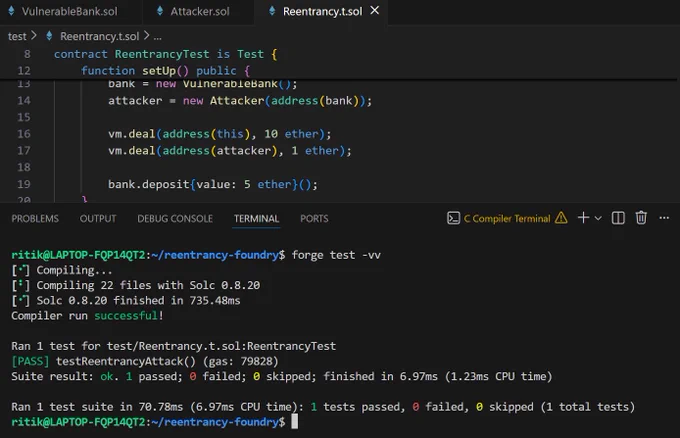Click the Solidity icon on Reentrancy.t.sol tab
Screen dimensions: 680x438
(x=272, y=11)
